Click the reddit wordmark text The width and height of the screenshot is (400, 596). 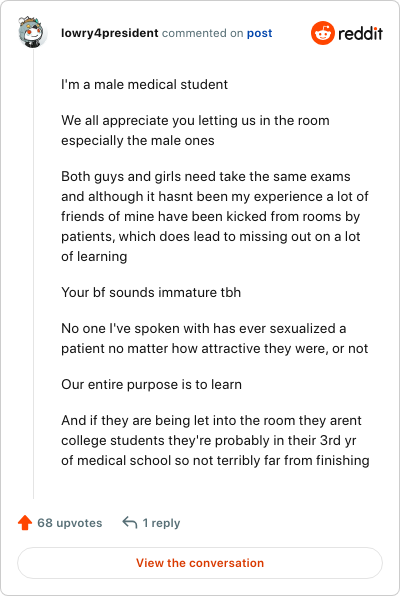pyautogui.click(x=360, y=33)
